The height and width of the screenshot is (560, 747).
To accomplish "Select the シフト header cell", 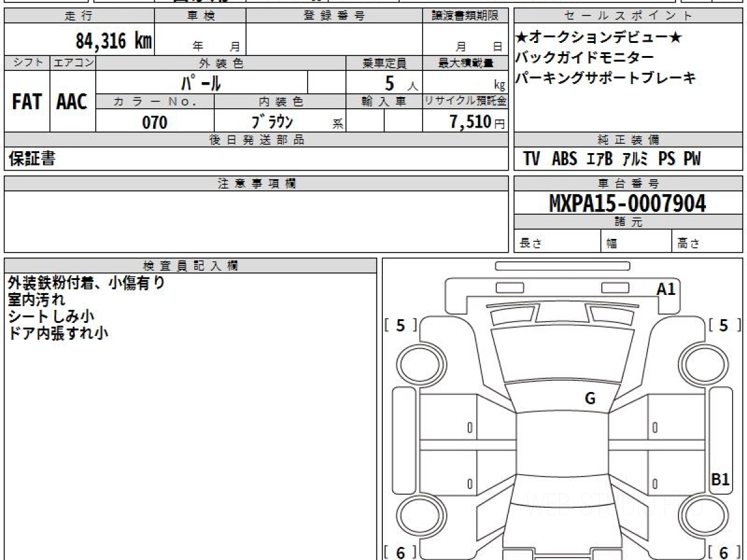I will tap(27, 63).
